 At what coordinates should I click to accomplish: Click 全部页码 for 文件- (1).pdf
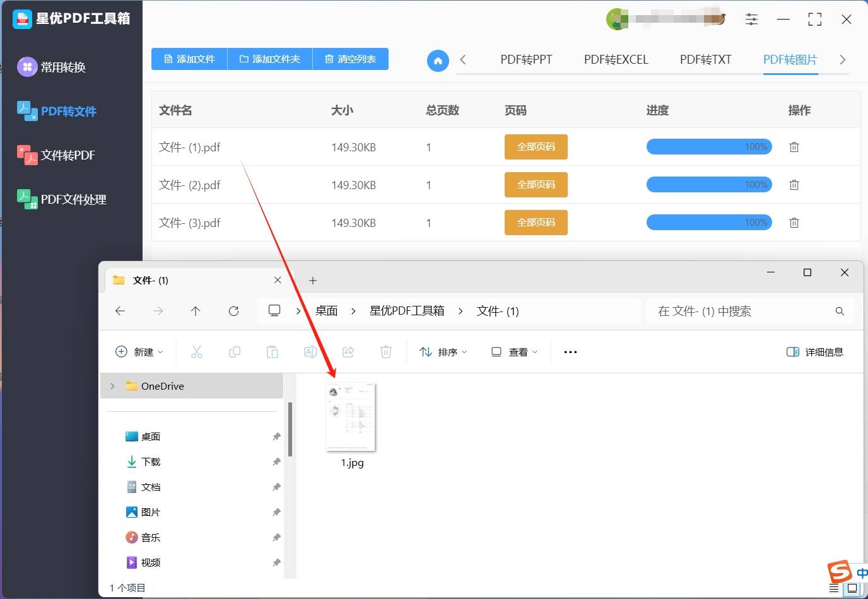(x=536, y=147)
